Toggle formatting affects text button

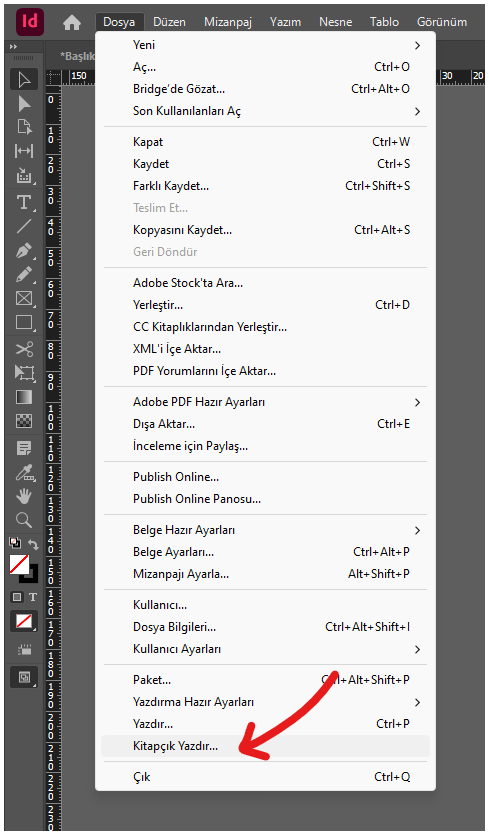(33, 597)
